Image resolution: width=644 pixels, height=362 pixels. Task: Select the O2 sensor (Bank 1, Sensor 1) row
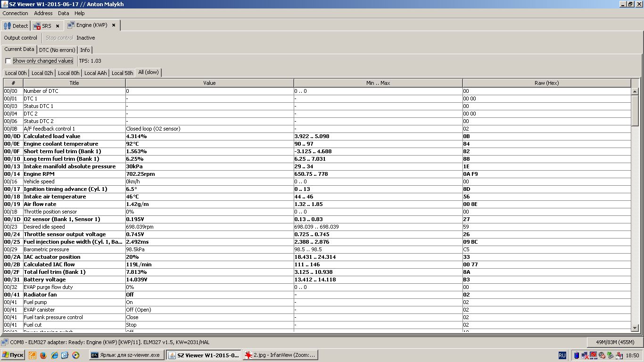[317, 219]
